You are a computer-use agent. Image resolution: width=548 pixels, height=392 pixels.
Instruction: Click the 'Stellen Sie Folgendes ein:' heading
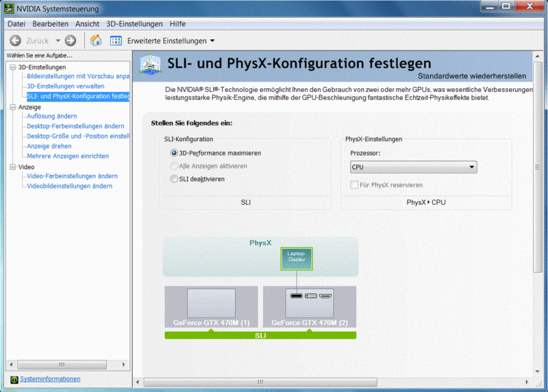192,123
